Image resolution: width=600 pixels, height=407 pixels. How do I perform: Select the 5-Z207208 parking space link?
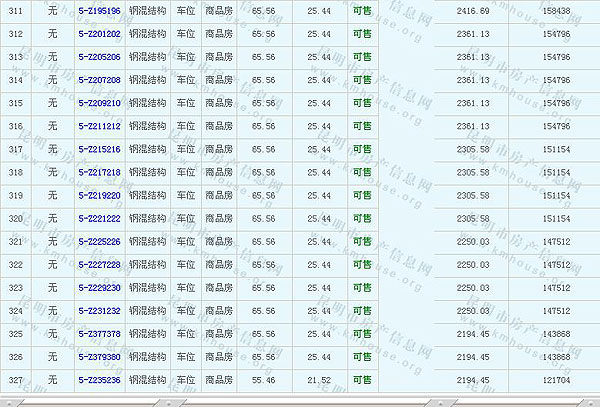(x=99, y=80)
